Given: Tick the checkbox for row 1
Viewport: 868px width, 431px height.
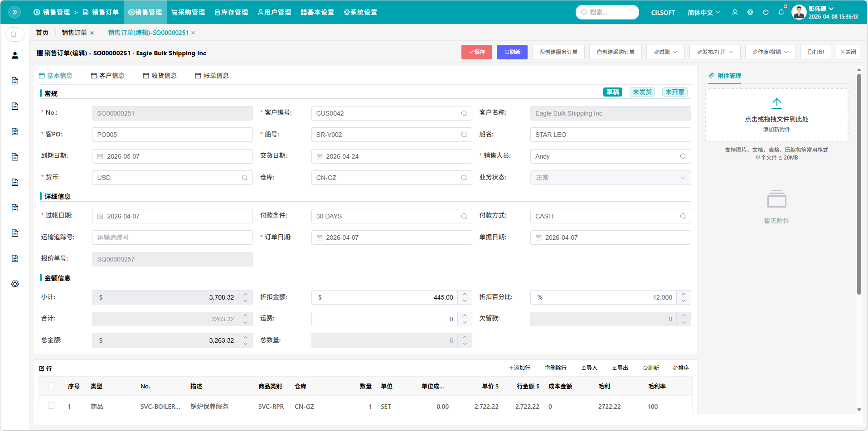Looking at the screenshot, I should [51, 406].
